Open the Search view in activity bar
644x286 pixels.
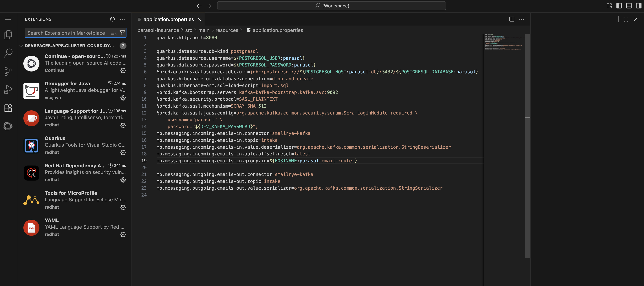tap(8, 53)
